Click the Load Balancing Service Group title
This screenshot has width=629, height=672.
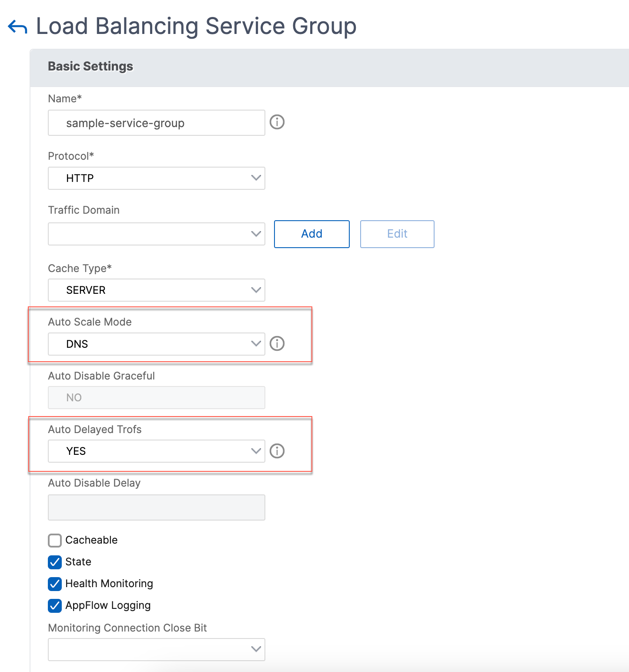[196, 26]
